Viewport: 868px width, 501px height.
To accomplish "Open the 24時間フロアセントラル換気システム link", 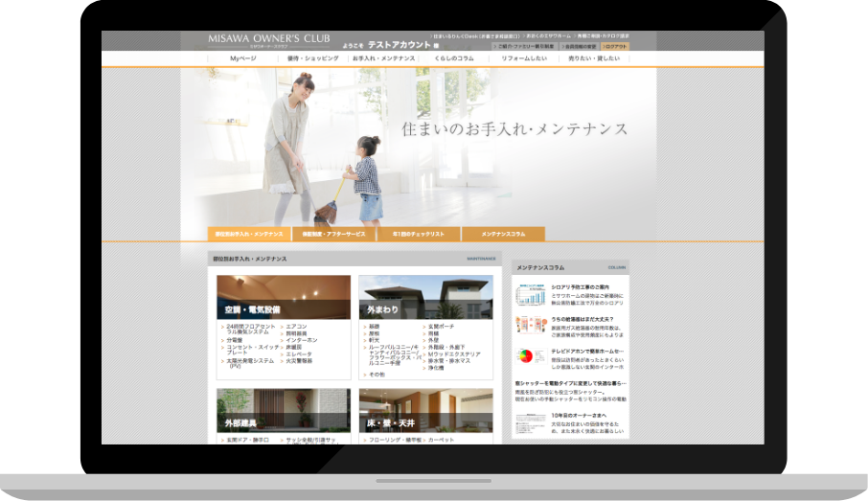I will [x=251, y=330].
